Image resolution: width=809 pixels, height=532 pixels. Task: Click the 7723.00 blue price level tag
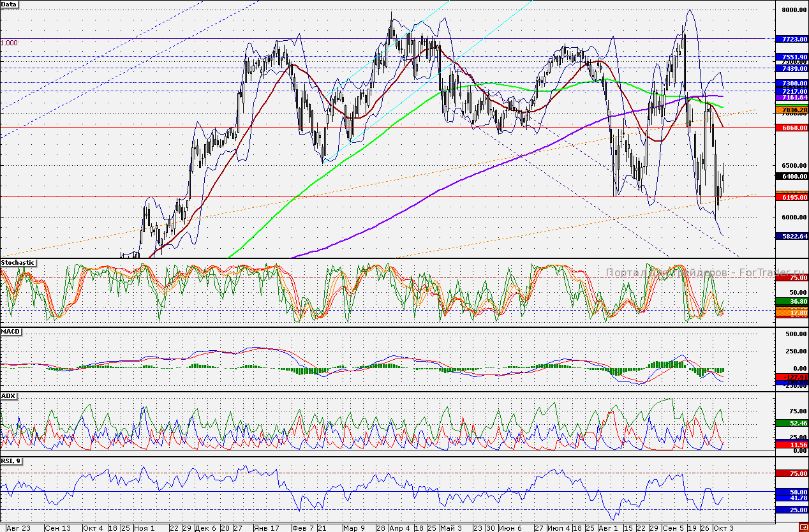(791, 39)
